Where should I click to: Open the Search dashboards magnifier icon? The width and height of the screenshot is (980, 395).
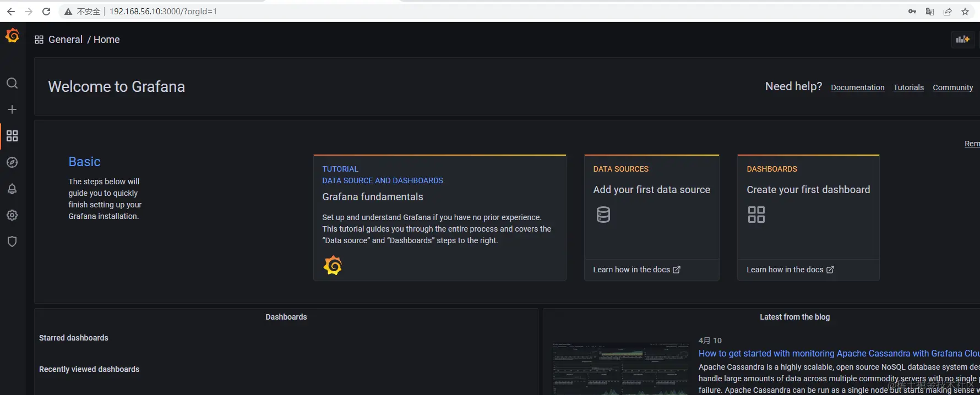click(12, 83)
